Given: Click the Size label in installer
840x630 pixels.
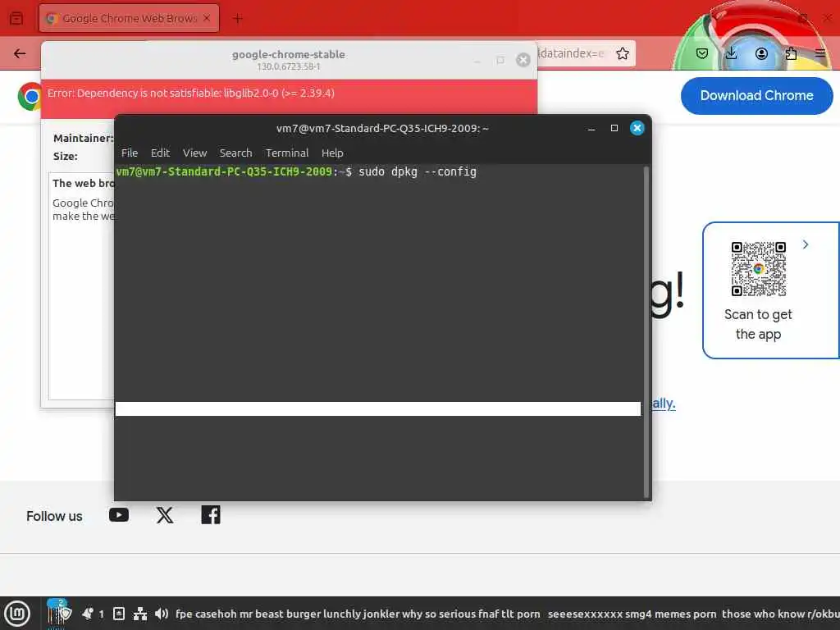Looking at the screenshot, I should tap(66, 157).
